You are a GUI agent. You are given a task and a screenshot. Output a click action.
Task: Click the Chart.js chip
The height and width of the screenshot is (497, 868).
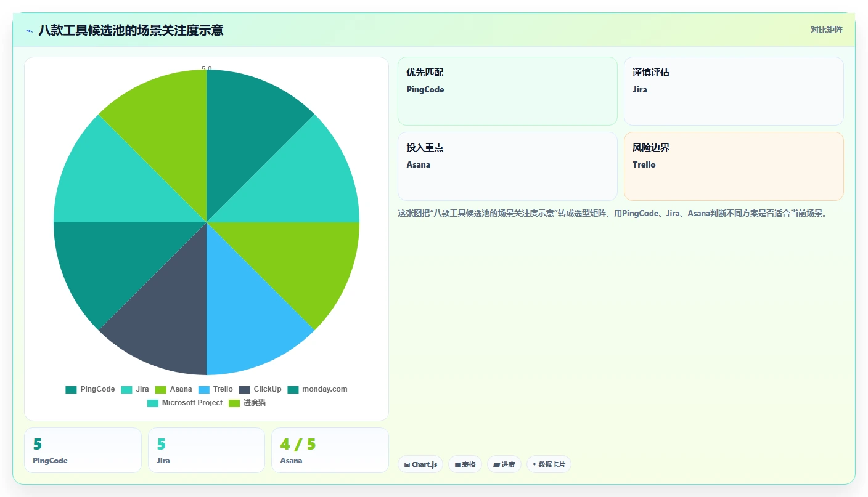pos(420,464)
